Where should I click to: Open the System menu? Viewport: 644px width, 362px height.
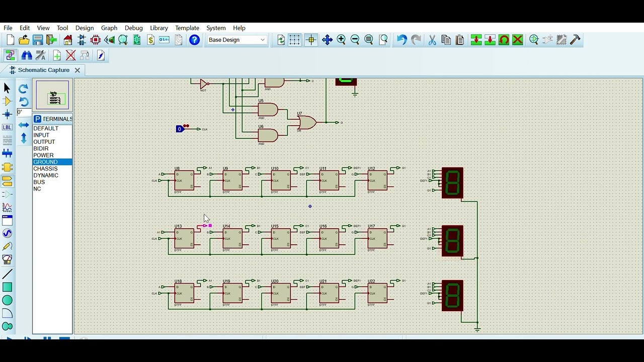216,28
